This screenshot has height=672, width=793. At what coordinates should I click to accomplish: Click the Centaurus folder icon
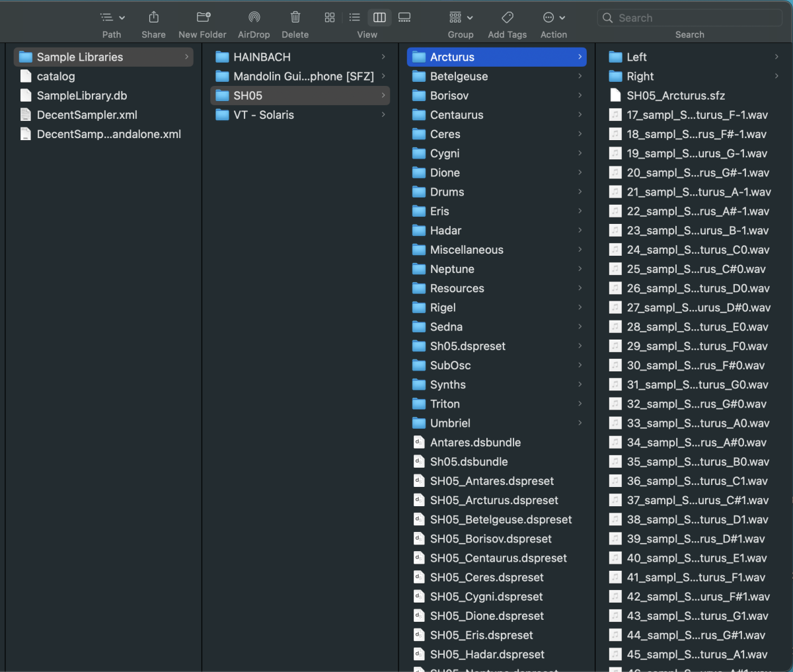click(419, 115)
